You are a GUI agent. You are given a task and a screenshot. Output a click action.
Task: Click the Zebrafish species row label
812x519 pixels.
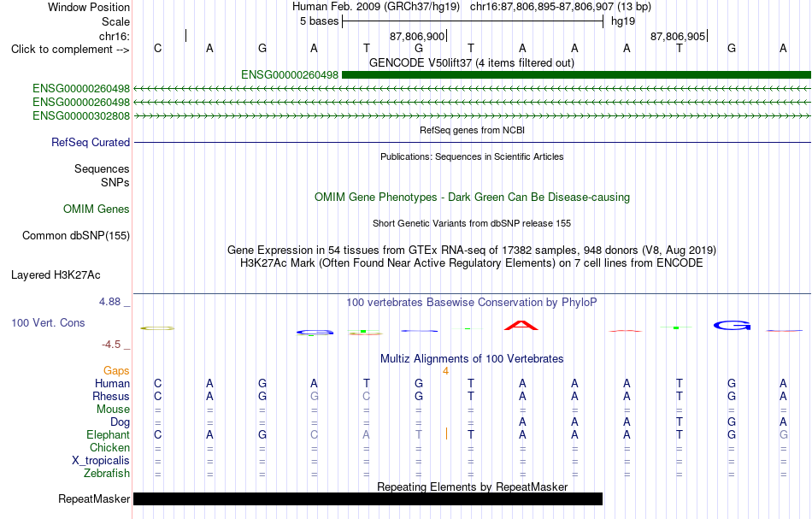107,474
